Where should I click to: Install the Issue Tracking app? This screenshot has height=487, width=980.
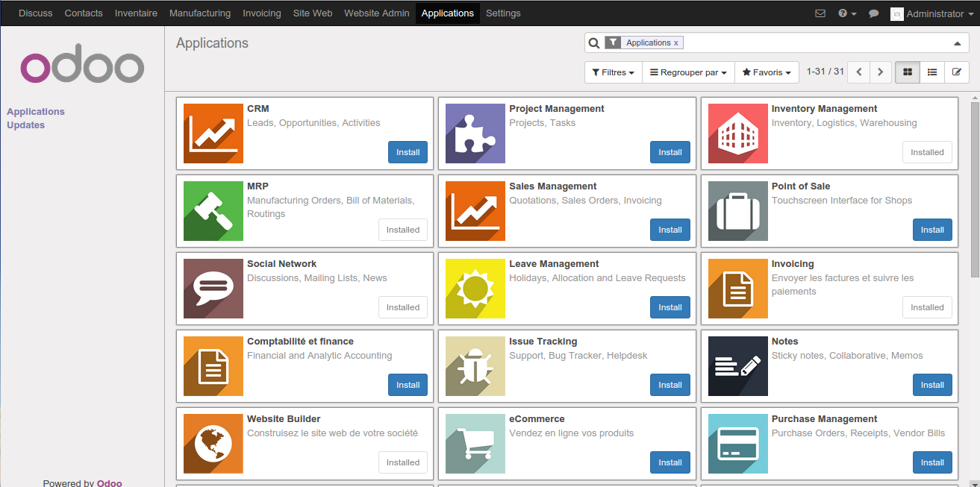(x=670, y=385)
